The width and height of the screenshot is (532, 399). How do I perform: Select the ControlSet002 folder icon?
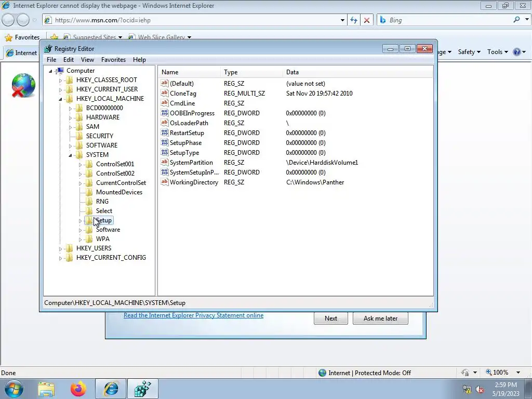point(89,174)
